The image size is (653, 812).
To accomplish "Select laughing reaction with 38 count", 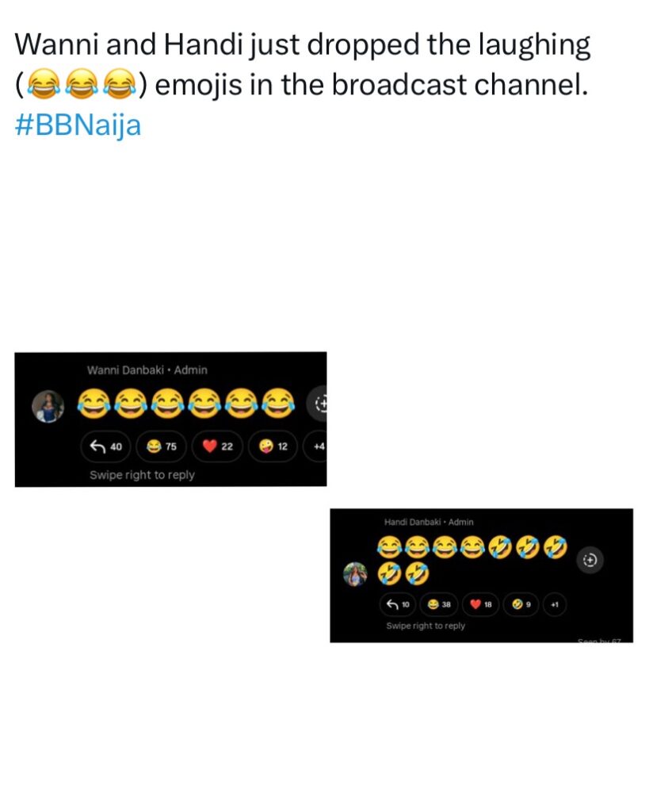I will pos(439,604).
